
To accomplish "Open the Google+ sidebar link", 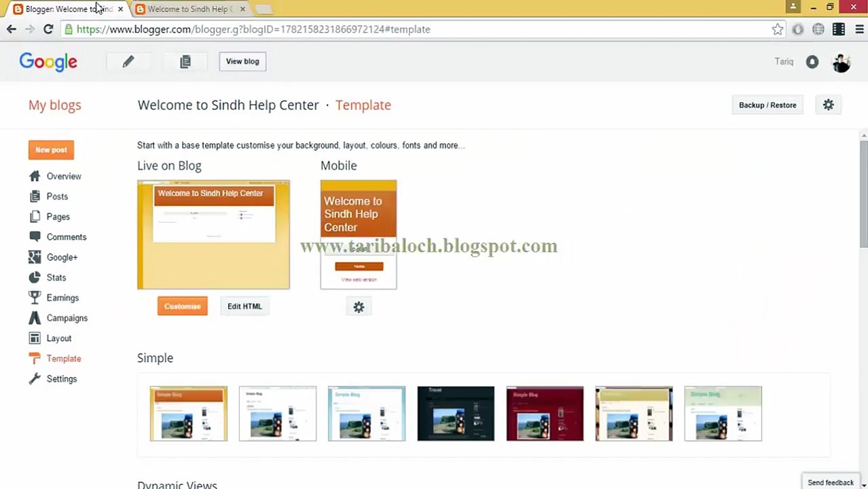I will [x=62, y=257].
